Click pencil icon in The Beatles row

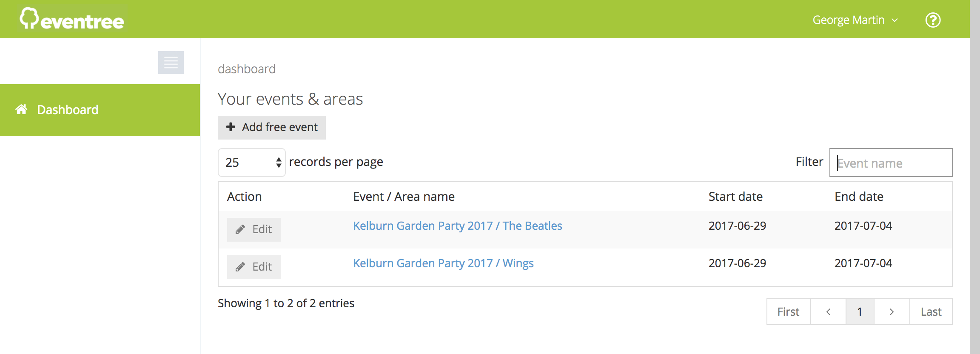point(240,229)
